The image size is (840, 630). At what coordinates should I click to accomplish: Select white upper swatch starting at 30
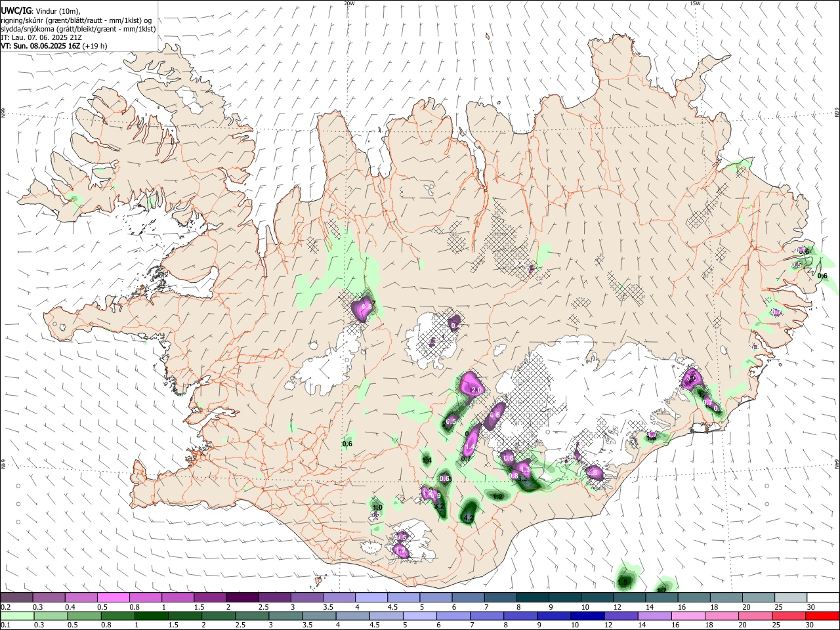824,597
